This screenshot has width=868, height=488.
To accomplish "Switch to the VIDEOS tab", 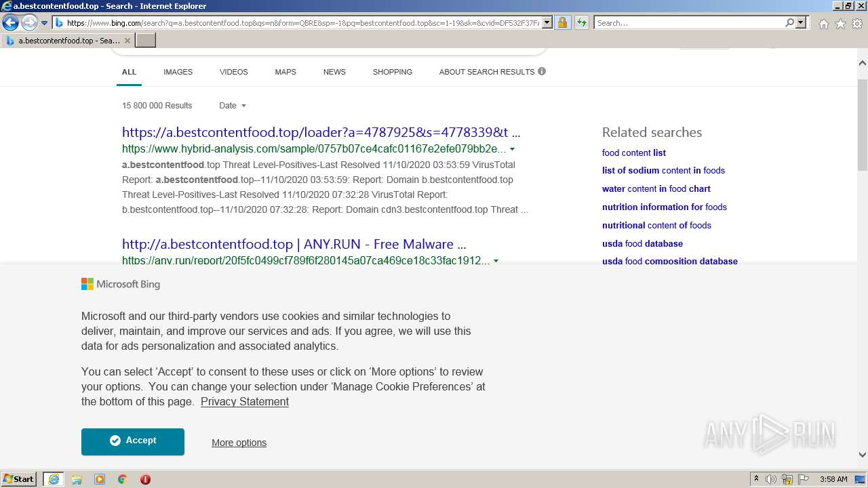I will click(233, 72).
